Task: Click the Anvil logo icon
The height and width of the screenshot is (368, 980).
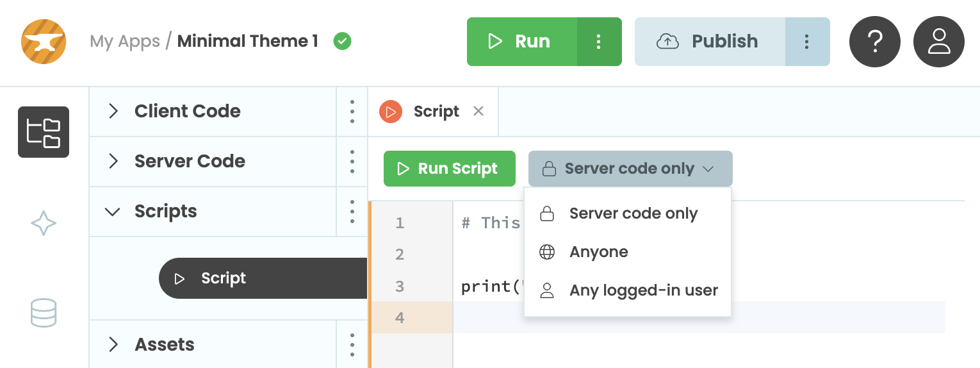Action: [44, 42]
